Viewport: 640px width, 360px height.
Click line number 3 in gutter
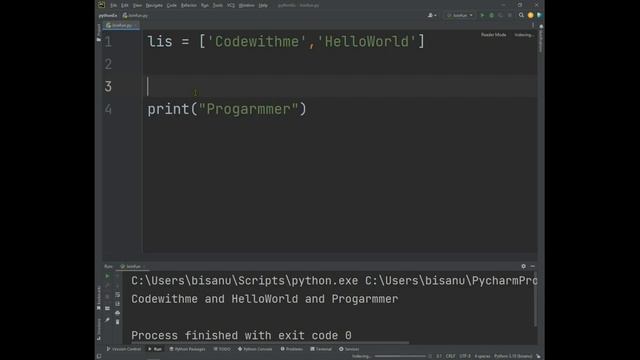click(x=108, y=86)
